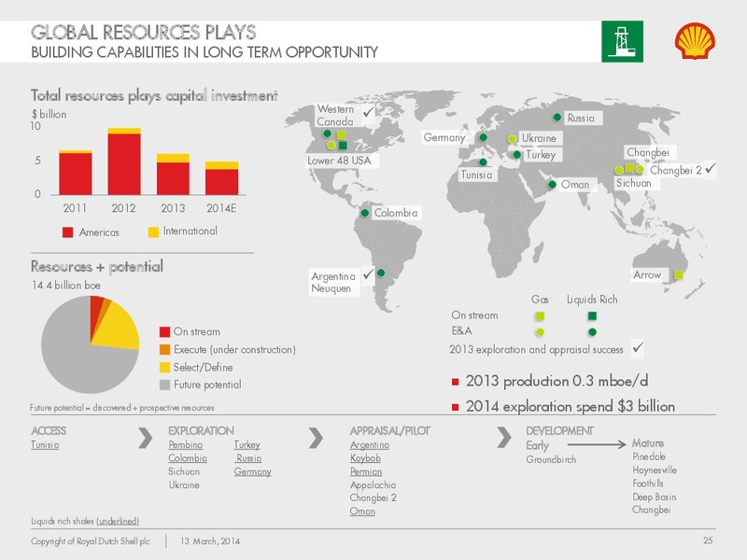Open the Turkey link under Exploration
Screen dimensions: 747x560
247,445
